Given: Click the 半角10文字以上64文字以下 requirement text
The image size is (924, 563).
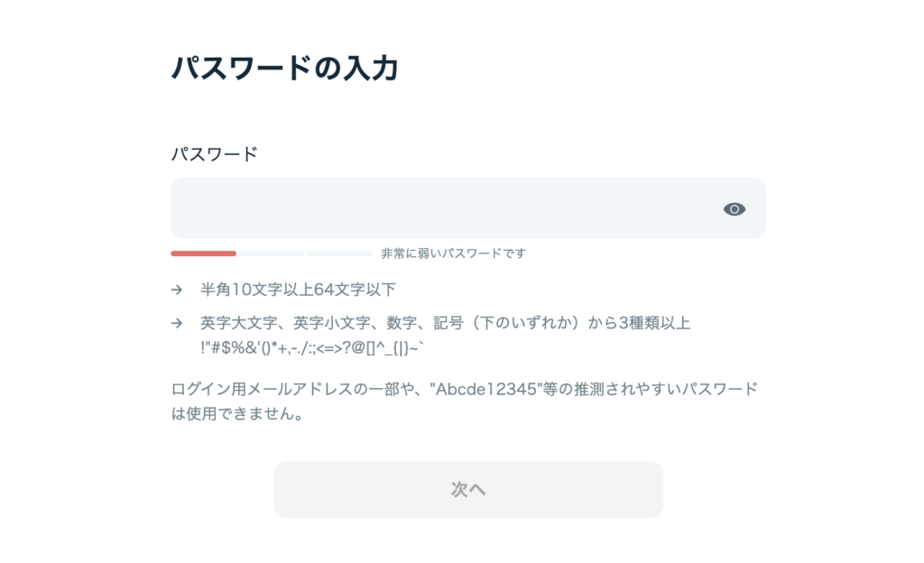Looking at the screenshot, I should tap(298, 289).
